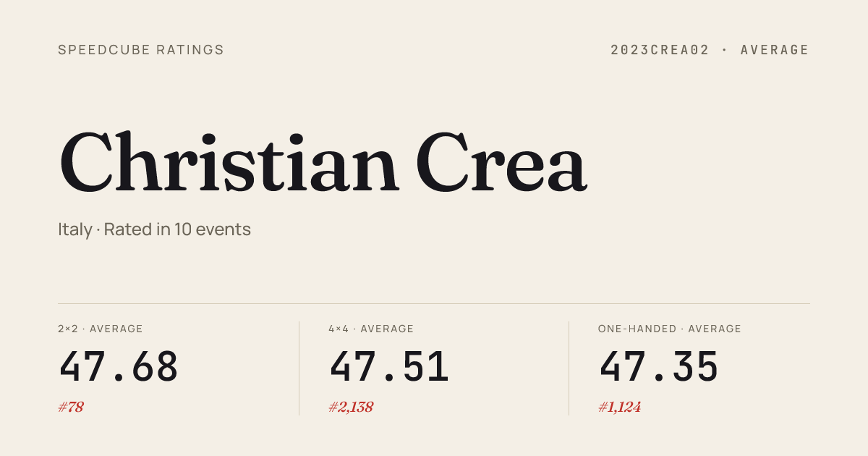
Task: Click the 'Rated in 10 events' text
Action: (177, 229)
